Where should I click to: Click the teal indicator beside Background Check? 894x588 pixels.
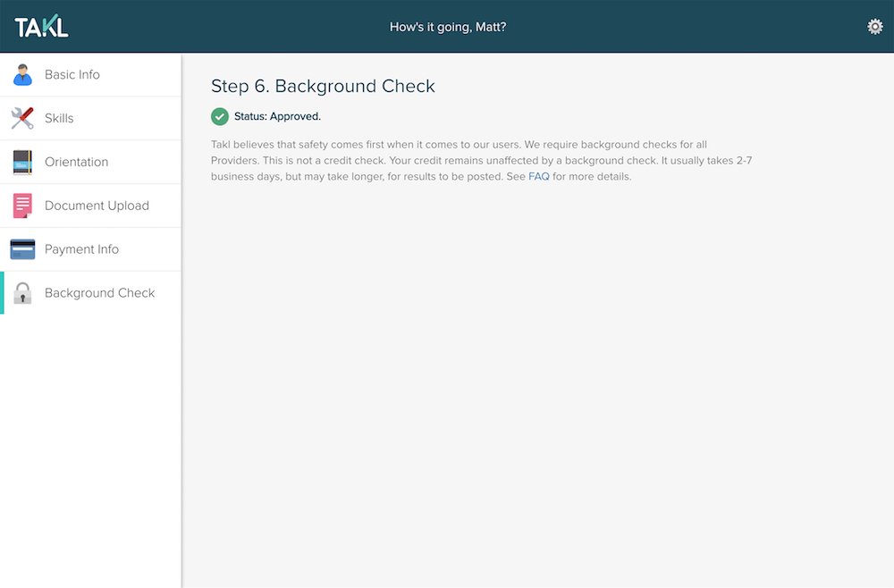click(2, 293)
